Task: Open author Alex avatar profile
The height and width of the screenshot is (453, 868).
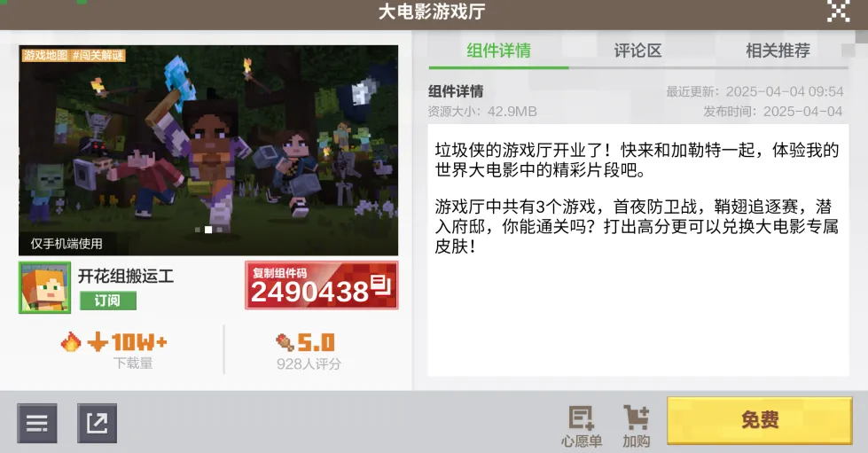Action: (x=45, y=287)
